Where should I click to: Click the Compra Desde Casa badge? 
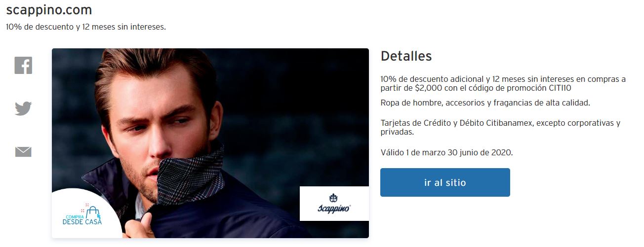(85, 213)
